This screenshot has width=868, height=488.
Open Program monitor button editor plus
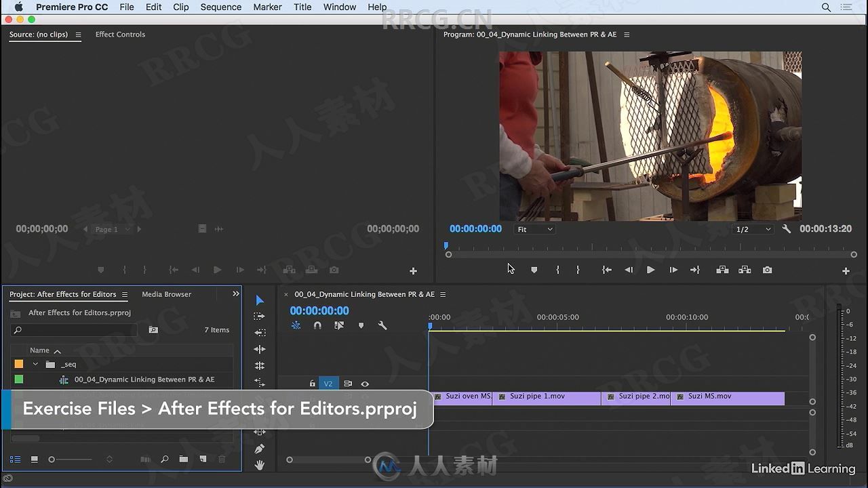click(846, 271)
